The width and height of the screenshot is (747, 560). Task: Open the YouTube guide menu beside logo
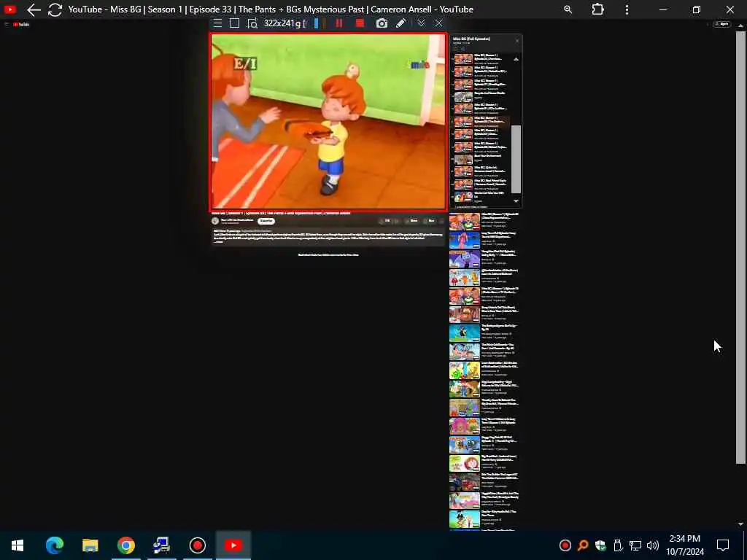(7, 24)
